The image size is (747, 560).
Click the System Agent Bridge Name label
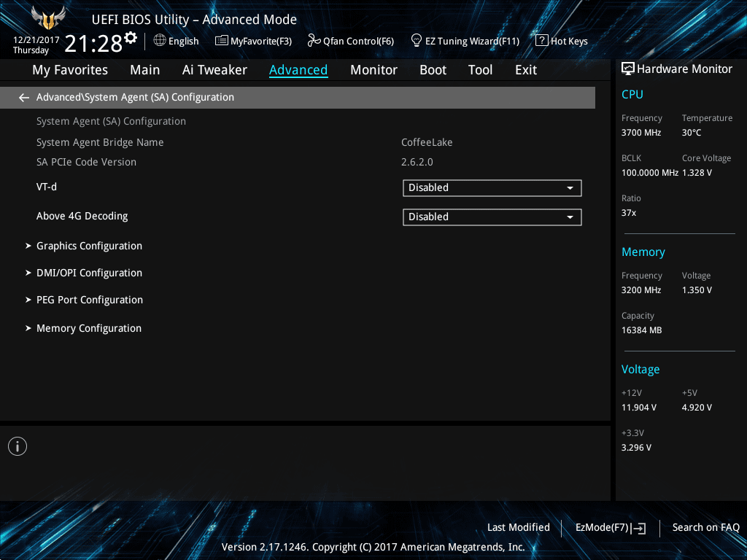point(100,142)
